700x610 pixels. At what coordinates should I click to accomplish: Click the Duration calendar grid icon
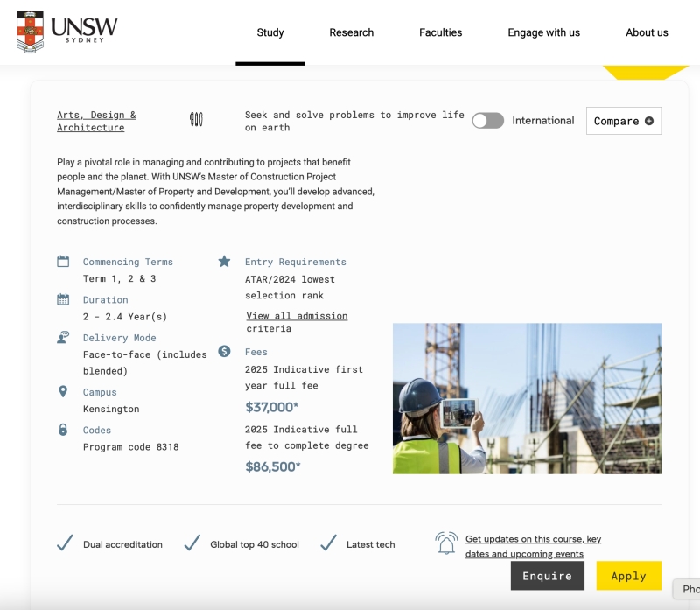[63, 299]
